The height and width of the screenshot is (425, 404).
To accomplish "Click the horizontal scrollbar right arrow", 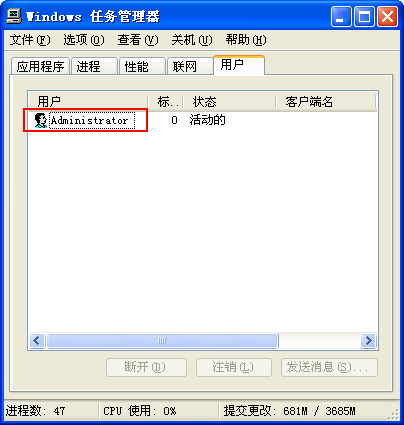I will (x=368, y=340).
